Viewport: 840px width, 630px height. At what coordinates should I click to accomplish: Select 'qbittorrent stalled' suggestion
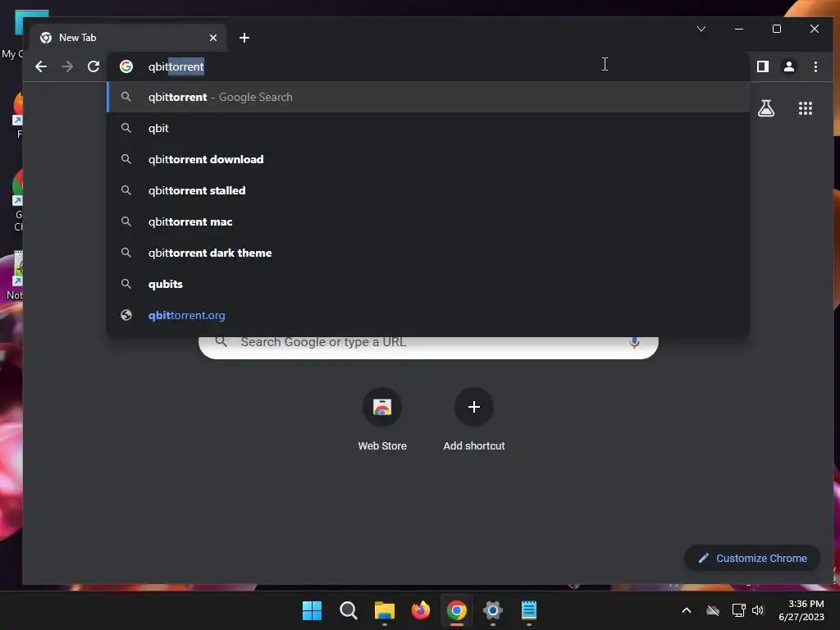pos(428,190)
